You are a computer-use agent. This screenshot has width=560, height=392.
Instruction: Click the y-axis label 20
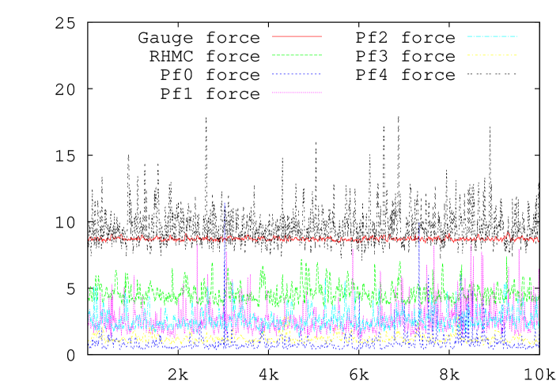coord(66,89)
